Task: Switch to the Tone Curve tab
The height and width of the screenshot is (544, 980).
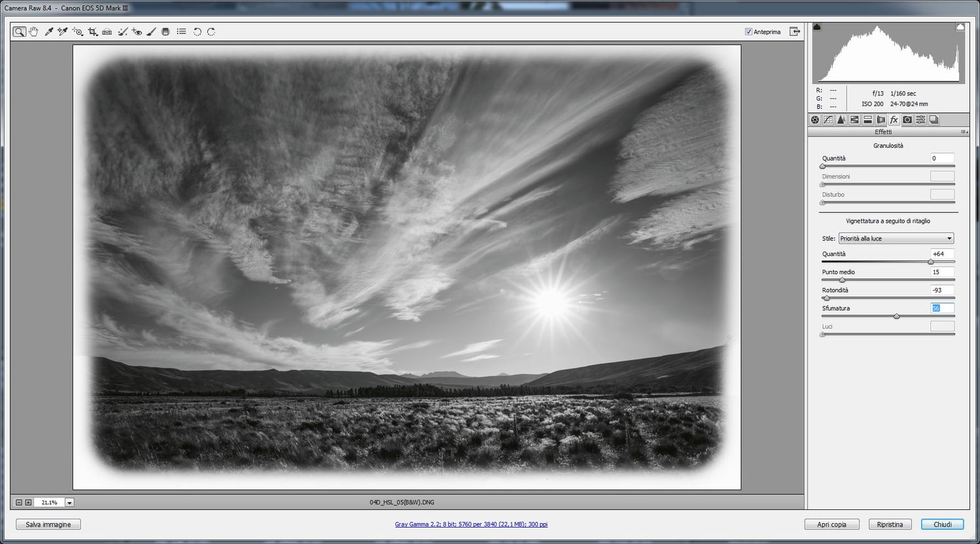Action: [x=828, y=120]
